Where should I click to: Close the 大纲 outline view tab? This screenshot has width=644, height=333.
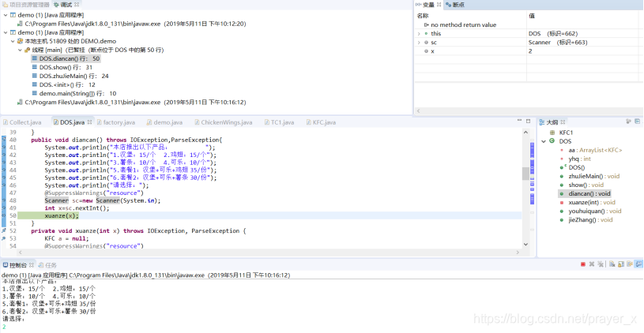click(563, 122)
